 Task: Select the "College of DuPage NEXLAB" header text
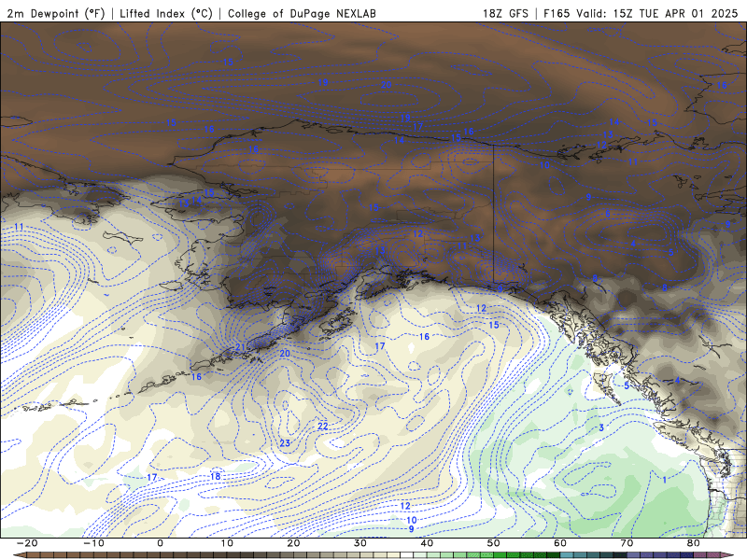pyautogui.click(x=302, y=13)
